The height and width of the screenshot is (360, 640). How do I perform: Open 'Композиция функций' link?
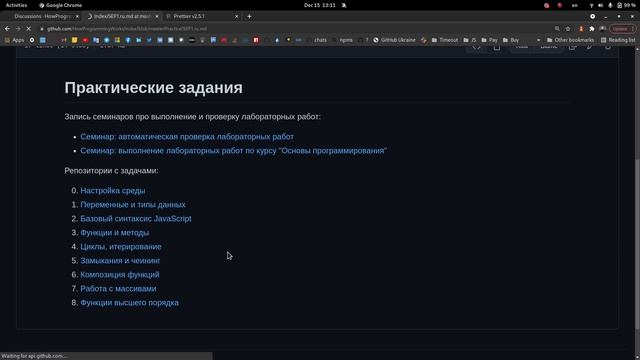tap(120, 275)
